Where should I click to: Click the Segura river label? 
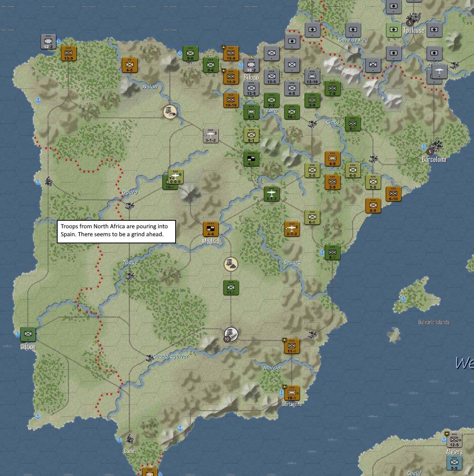[x=292, y=262]
